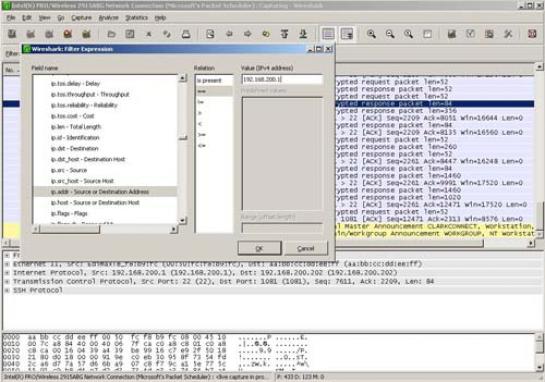The image size is (545, 382).
Task: Open the Edit menu
Action: (x=27, y=18)
